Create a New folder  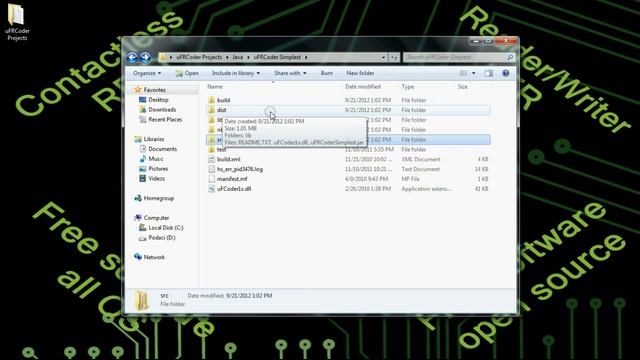coord(360,73)
